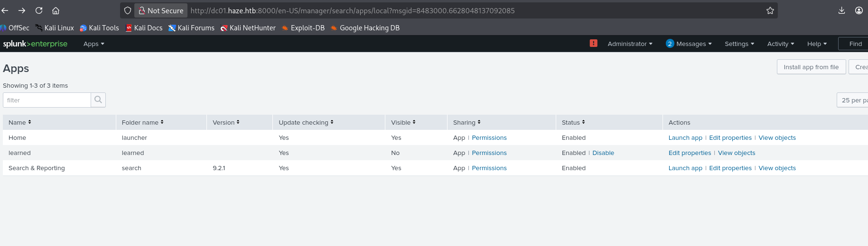The height and width of the screenshot is (246, 868).
Task: Open the Settings menu
Action: [x=739, y=44]
